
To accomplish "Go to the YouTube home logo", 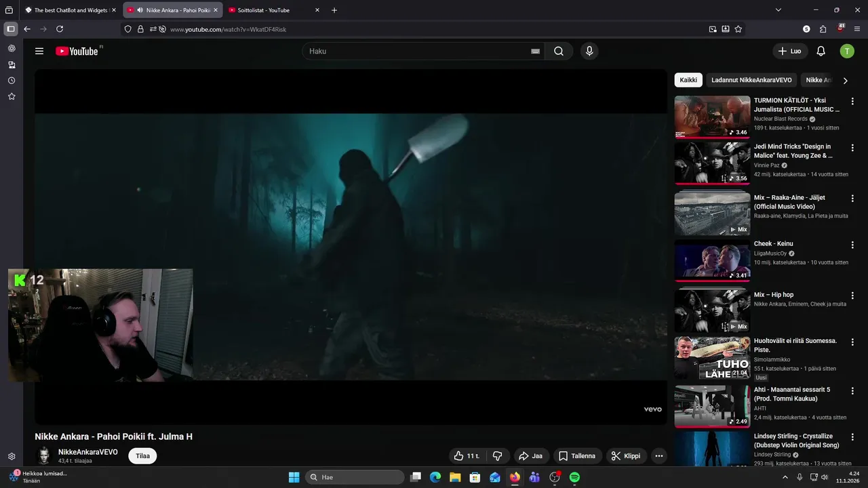I will (x=77, y=51).
